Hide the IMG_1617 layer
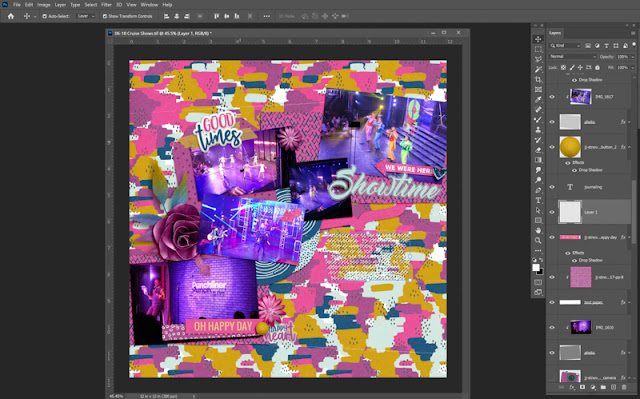Screen dimensions: 640x399 [x=552, y=97]
